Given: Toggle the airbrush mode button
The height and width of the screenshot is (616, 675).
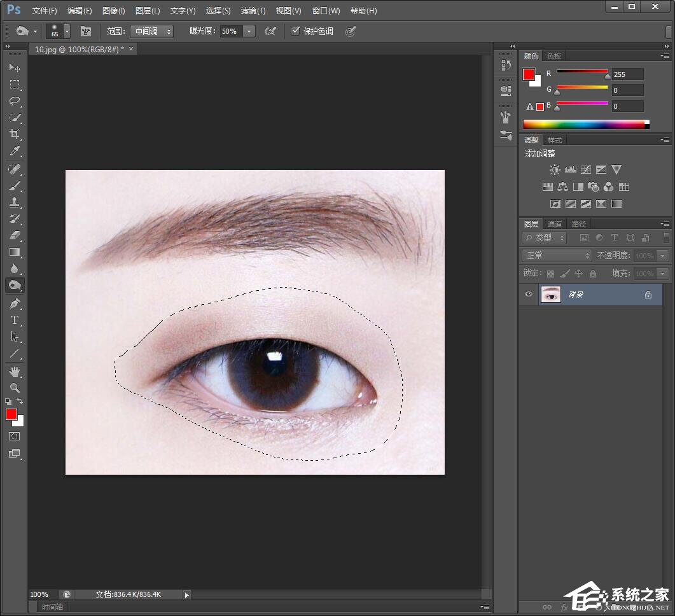Looking at the screenshot, I should click(x=270, y=31).
